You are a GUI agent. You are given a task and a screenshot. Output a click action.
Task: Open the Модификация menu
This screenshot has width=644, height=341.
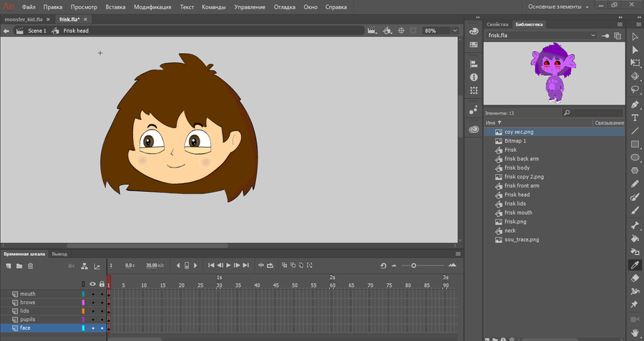151,7
